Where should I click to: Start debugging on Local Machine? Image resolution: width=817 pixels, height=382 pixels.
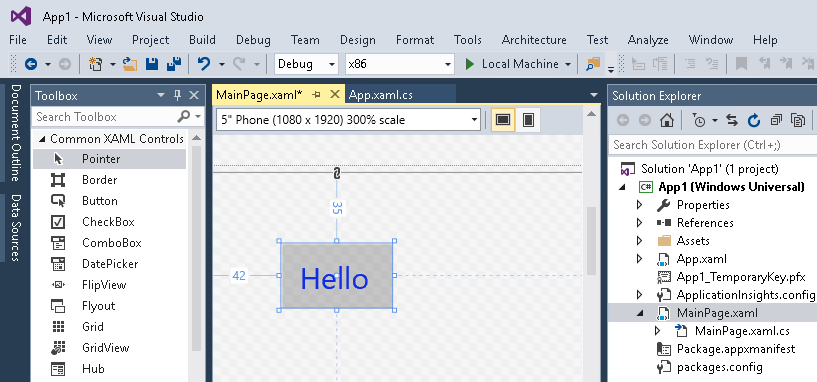[513, 64]
